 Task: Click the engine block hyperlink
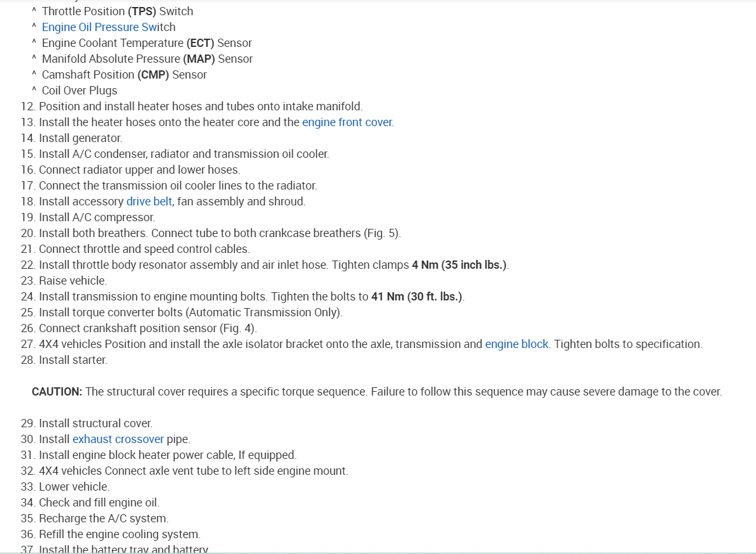516,344
